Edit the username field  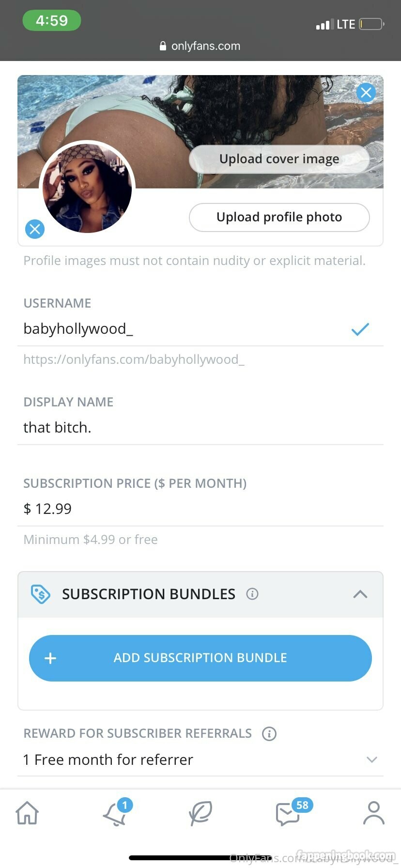tap(184, 329)
